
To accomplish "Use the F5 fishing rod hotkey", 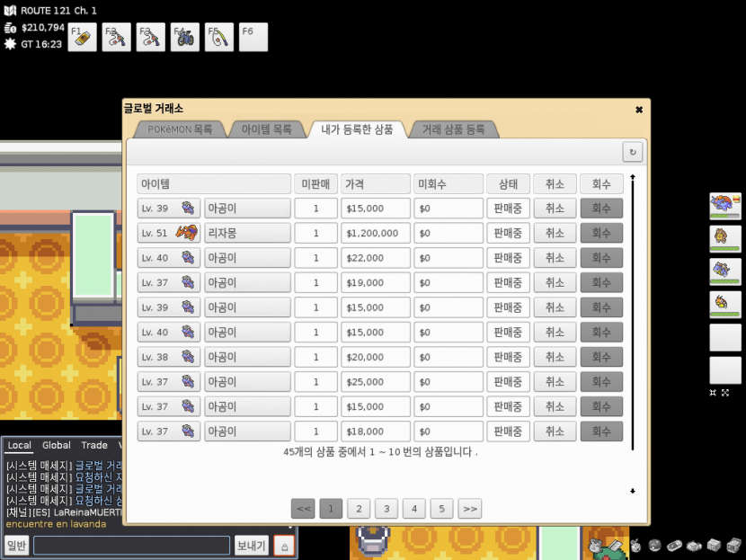I will [x=219, y=38].
